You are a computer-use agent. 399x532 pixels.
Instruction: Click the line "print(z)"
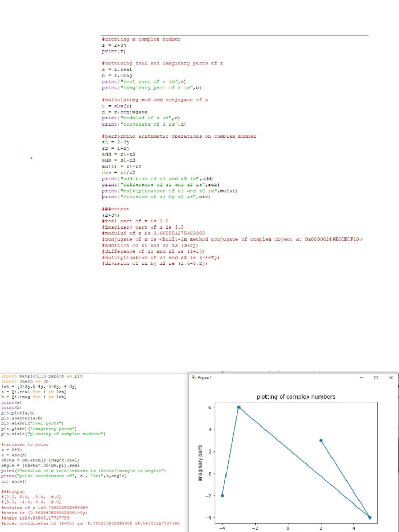coord(114,51)
